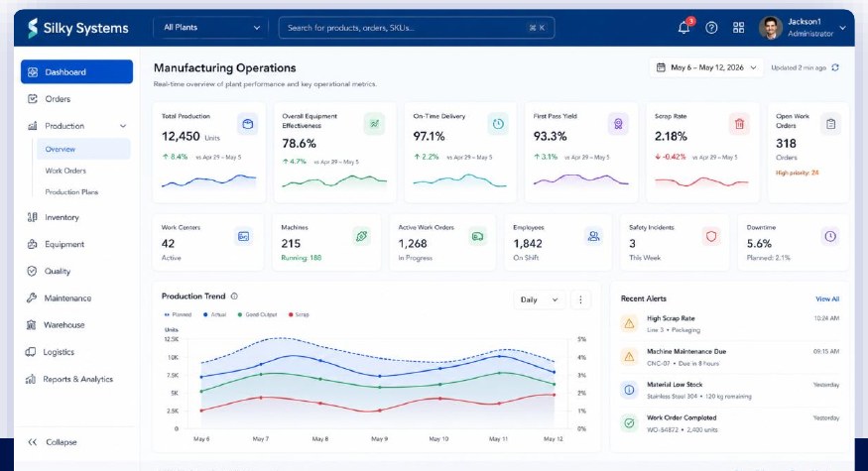Collapse the sidebar
This screenshot has height=471, width=868.
coord(53,442)
